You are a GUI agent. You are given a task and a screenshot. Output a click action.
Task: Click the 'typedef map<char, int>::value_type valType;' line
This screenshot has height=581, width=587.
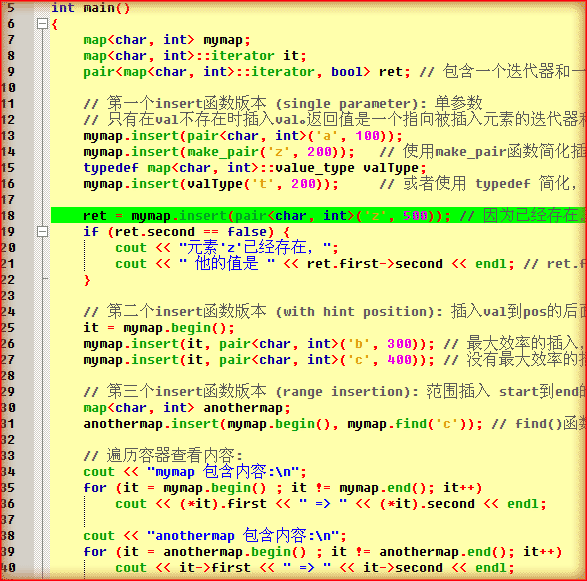click(255, 168)
